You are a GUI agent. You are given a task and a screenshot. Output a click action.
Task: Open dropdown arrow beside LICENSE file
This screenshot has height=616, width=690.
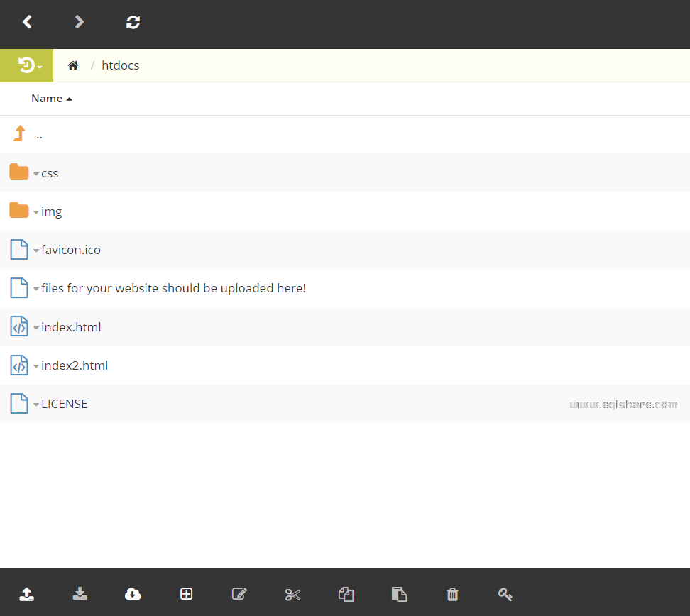(36, 405)
